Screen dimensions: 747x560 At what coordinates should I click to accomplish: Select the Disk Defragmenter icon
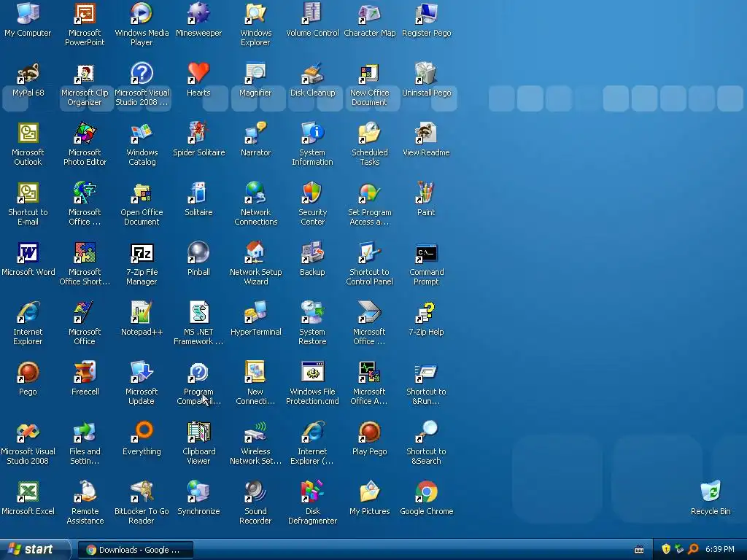tap(312, 491)
